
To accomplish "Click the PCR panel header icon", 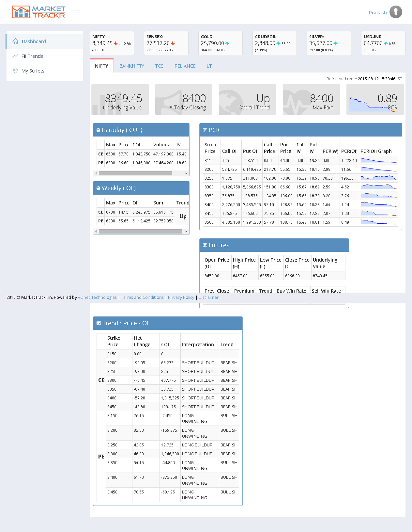I will (205, 130).
